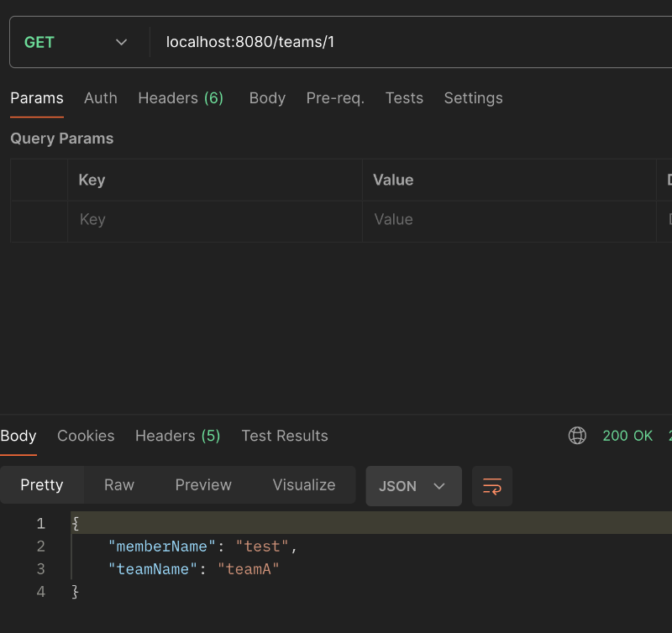The width and height of the screenshot is (672, 633).
Task: Click the "teamA" value in the response
Action: point(248,569)
